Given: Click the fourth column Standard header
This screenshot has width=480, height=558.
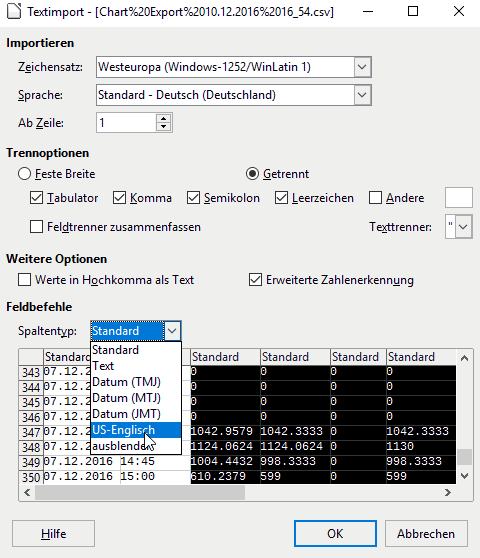Looking at the screenshot, I should [295, 357].
